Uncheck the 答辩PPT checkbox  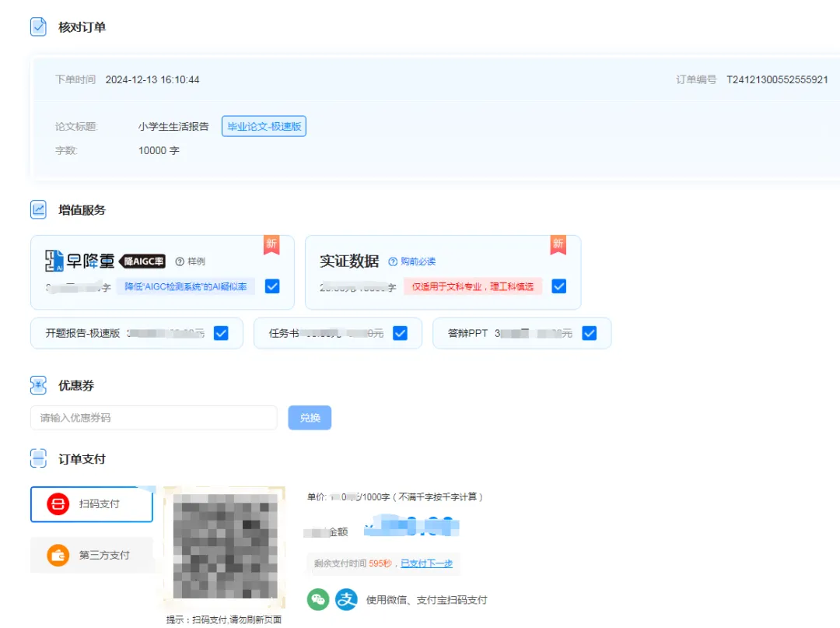[590, 333]
